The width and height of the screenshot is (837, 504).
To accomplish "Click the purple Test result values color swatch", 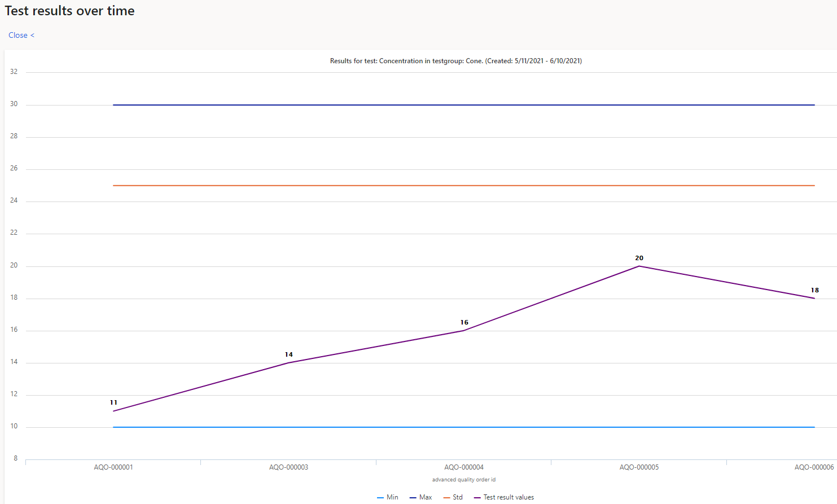I will (x=478, y=497).
